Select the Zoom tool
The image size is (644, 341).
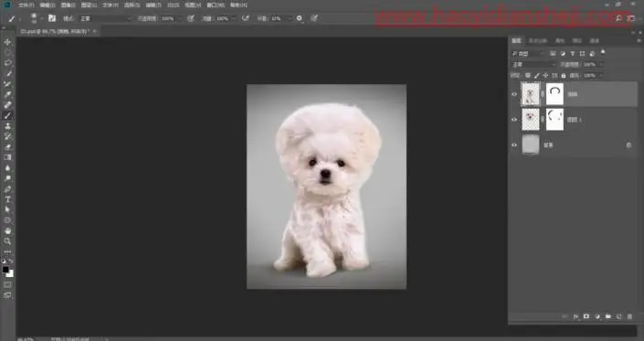click(x=7, y=241)
